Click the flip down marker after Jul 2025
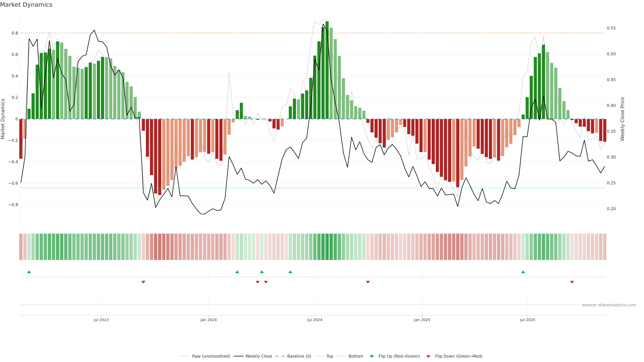The width and height of the screenshot is (644, 362). [572, 282]
